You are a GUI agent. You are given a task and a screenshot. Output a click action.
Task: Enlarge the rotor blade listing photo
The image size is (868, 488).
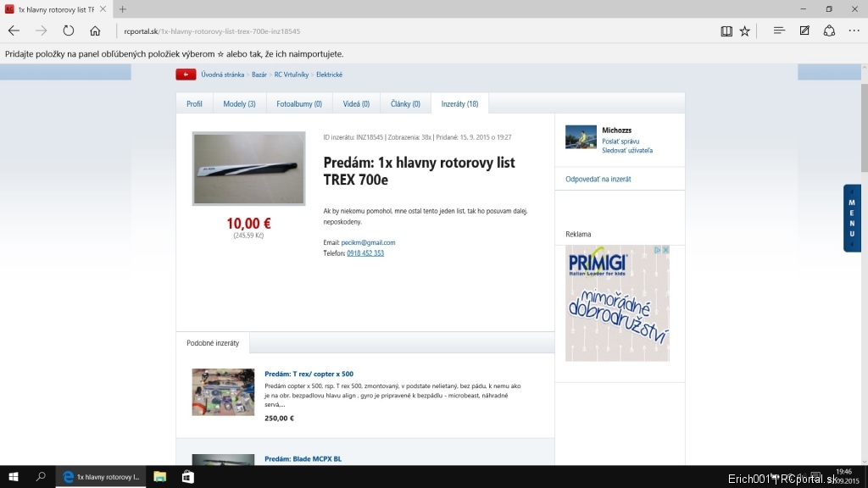click(248, 169)
